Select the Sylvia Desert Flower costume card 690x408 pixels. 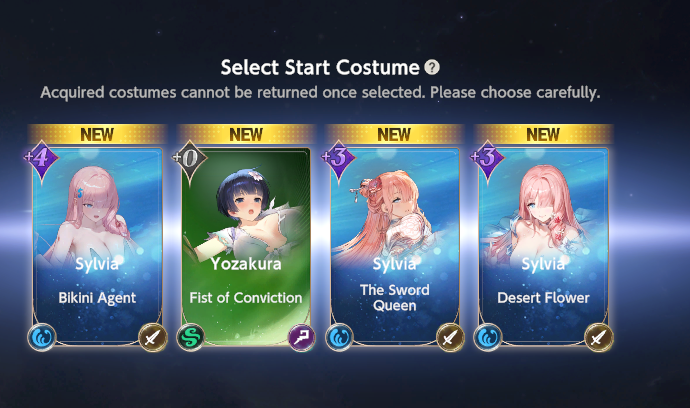click(x=543, y=246)
